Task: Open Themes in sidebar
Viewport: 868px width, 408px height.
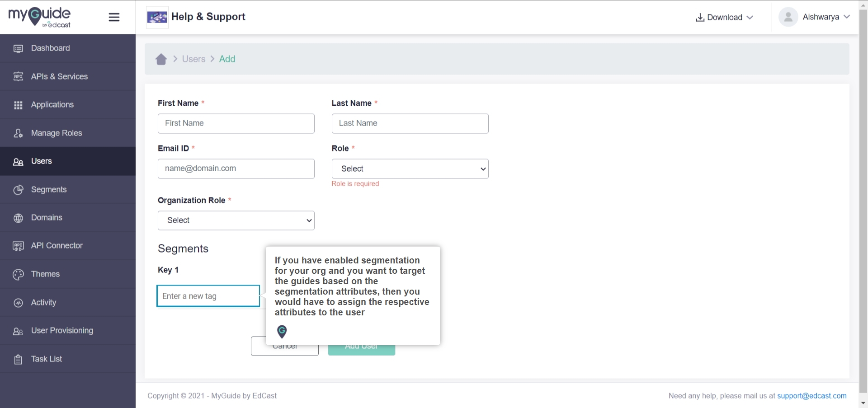Action: click(68, 274)
